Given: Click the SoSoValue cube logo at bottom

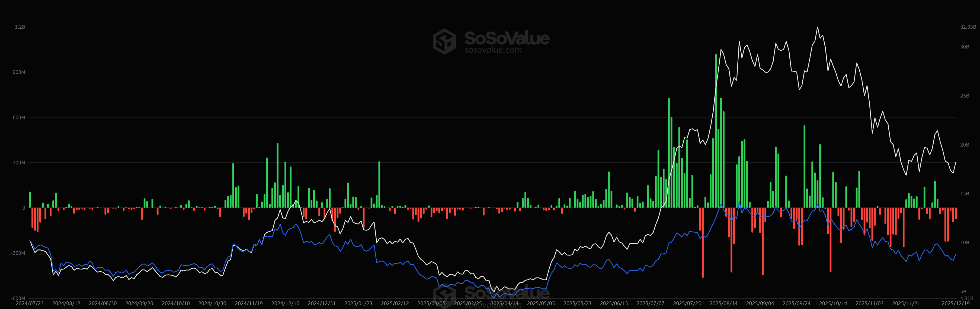Looking at the screenshot, I should pos(444,296).
